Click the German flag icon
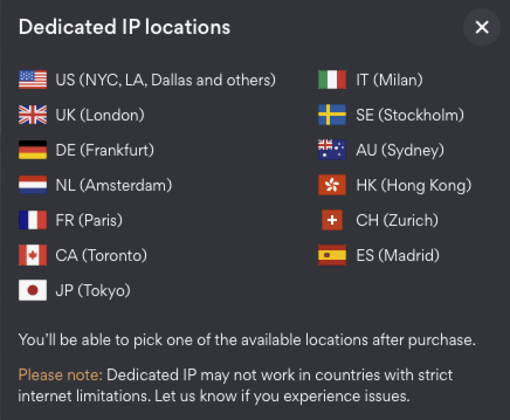The image size is (510, 420). click(x=33, y=150)
